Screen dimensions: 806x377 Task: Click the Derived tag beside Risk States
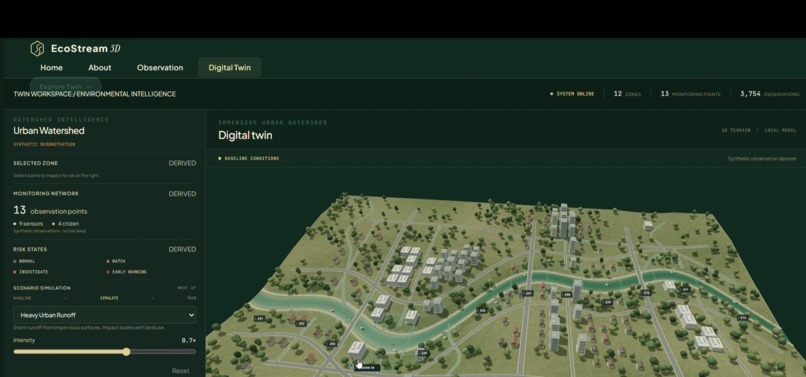click(182, 249)
